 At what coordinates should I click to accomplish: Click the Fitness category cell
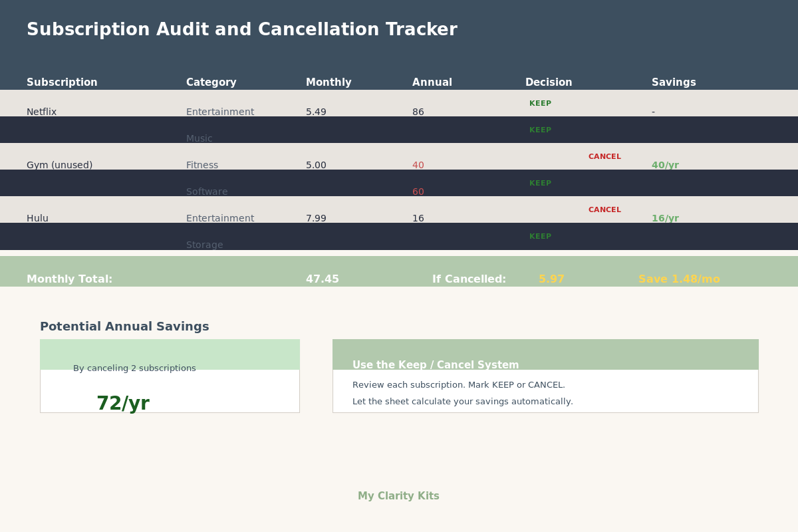pos(202,165)
